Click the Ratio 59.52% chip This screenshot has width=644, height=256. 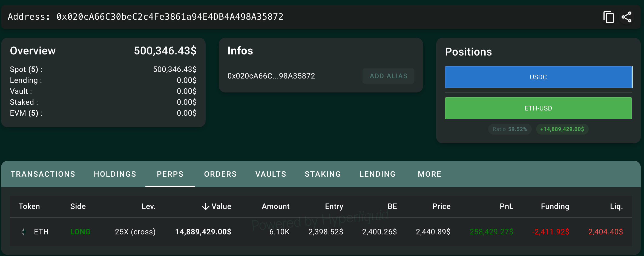click(x=510, y=129)
